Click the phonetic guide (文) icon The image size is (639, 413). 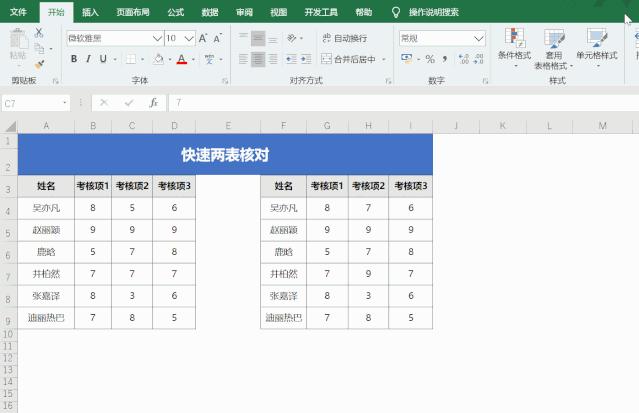pyautogui.click(x=209, y=59)
